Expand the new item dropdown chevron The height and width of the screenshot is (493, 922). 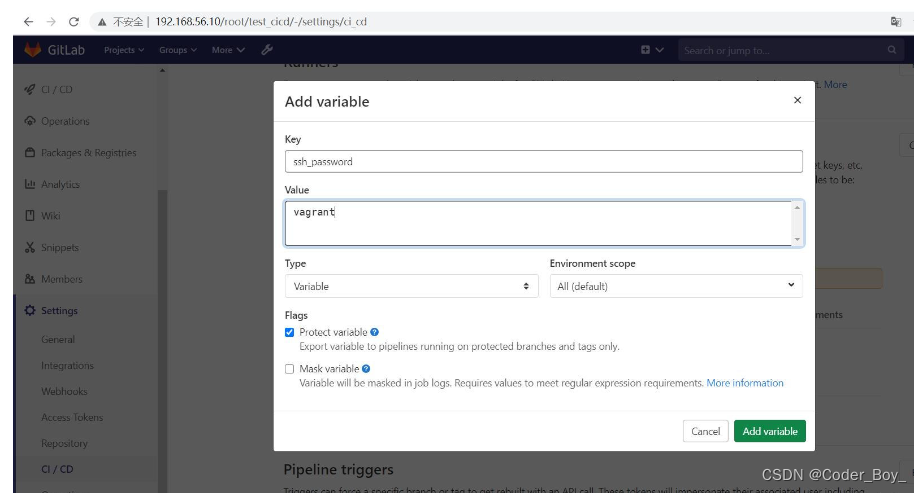point(660,50)
